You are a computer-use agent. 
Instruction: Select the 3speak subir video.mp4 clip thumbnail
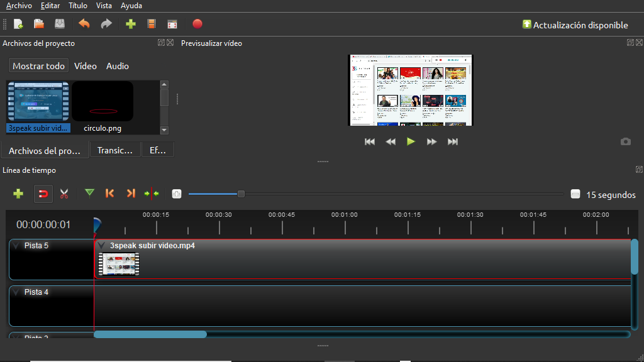coord(119,264)
